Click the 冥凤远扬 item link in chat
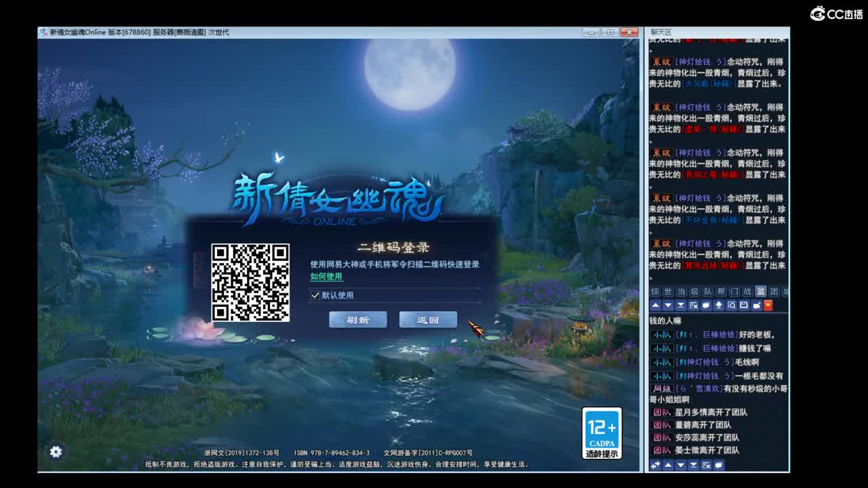The width and height of the screenshot is (868, 488). 714,266
